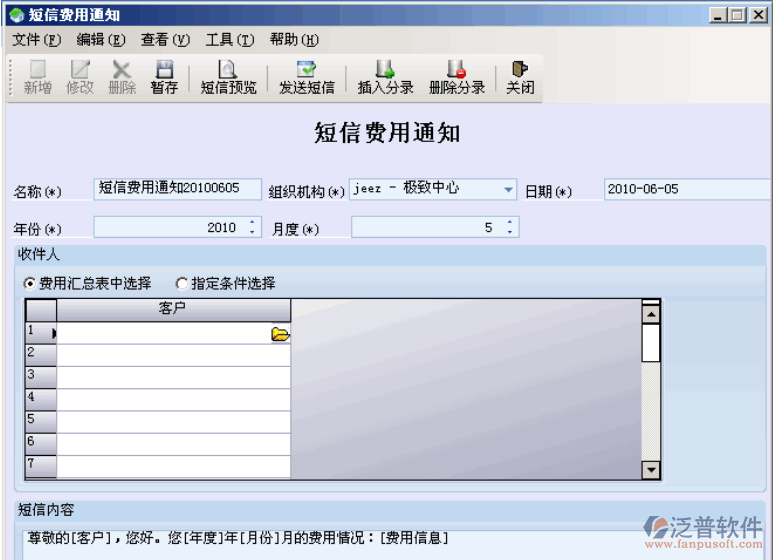Minimize the 短信费用通知 window
The width and height of the screenshot is (773, 560).
[718, 15]
